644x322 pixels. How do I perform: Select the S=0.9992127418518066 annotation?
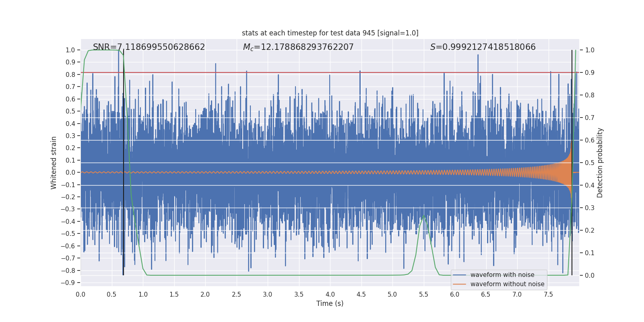click(x=483, y=47)
